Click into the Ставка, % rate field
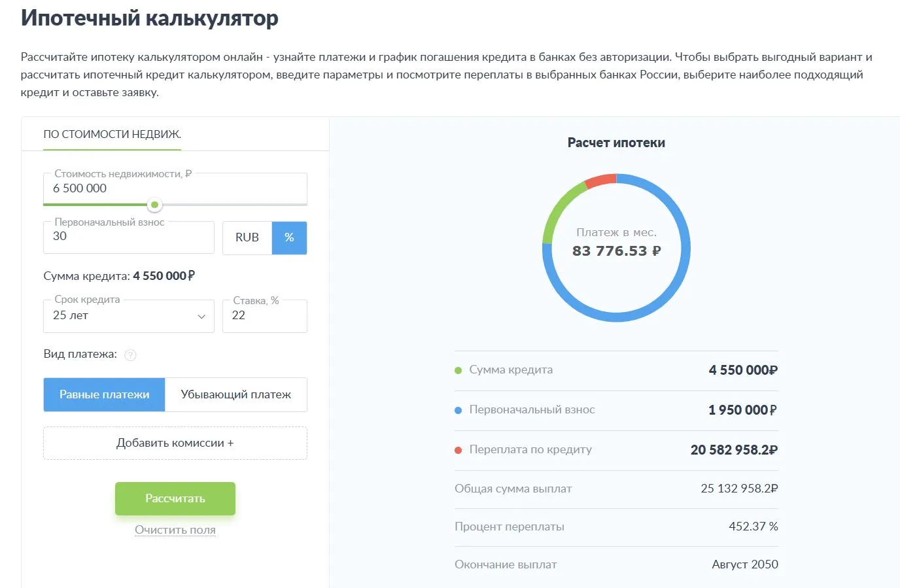The image size is (900, 588). 264,316
